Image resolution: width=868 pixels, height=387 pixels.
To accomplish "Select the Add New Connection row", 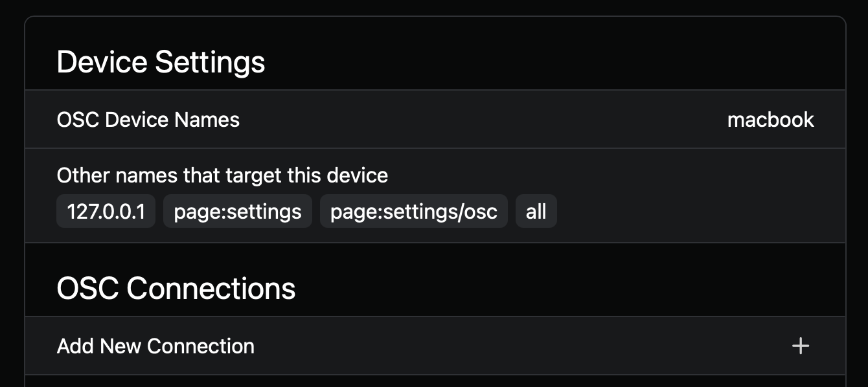I will (434, 346).
